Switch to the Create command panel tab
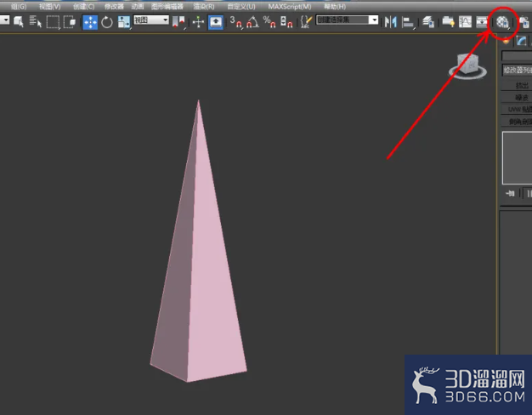 pos(506,41)
